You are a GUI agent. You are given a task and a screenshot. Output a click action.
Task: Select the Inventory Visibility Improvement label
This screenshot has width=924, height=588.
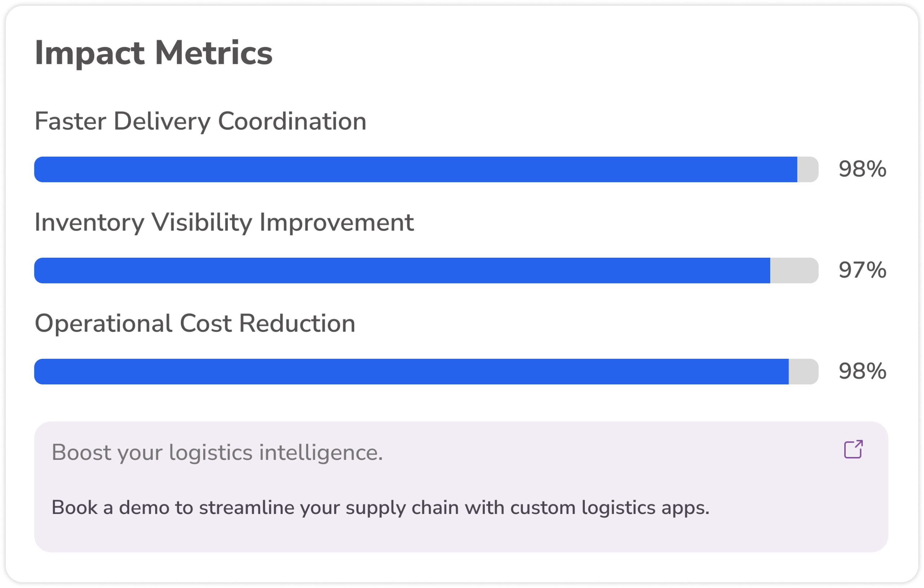coord(224,223)
